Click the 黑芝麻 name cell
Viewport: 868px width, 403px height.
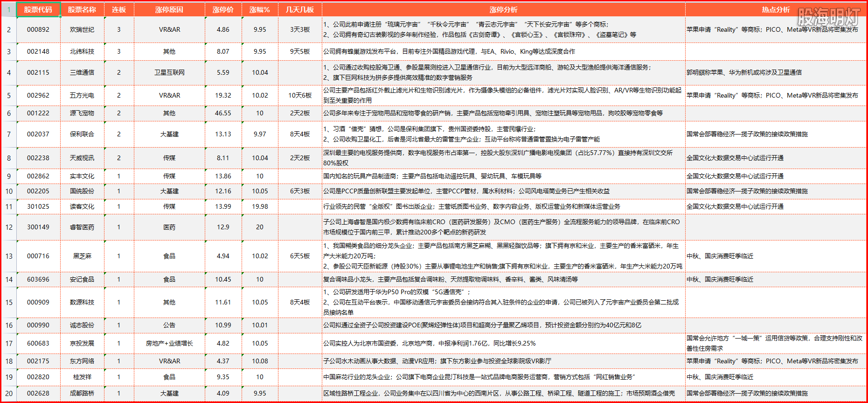(82, 256)
